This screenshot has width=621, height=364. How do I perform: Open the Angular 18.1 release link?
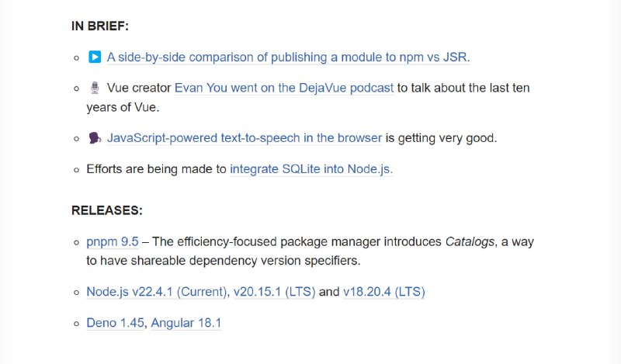point(186,323)
